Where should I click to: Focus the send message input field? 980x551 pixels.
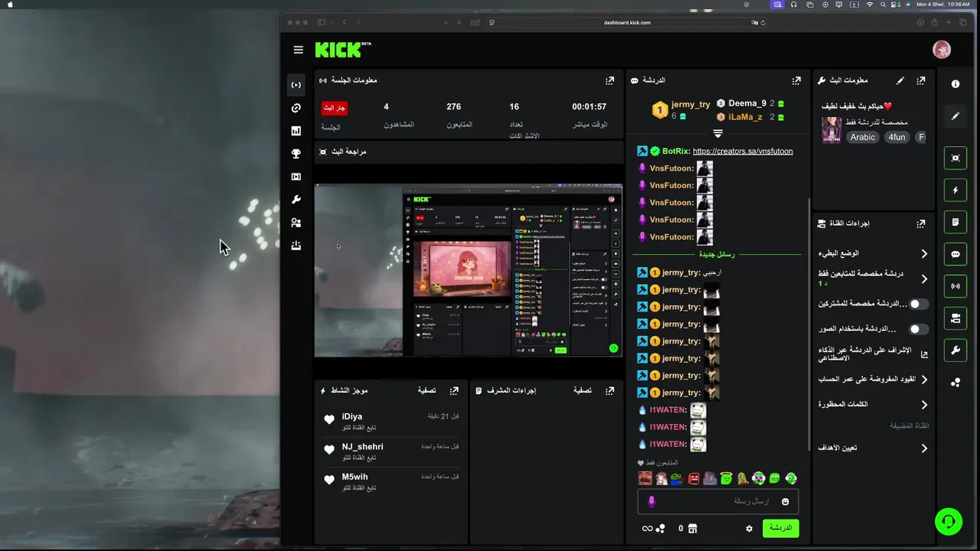718,501
